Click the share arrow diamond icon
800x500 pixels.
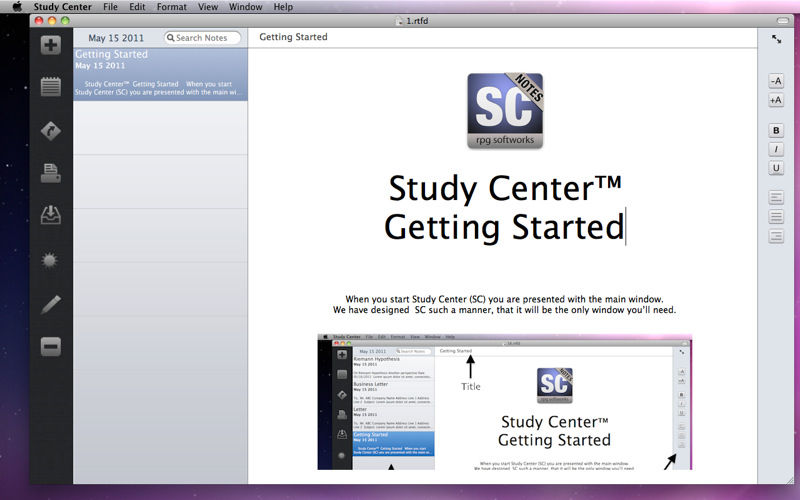coord(51,131)
